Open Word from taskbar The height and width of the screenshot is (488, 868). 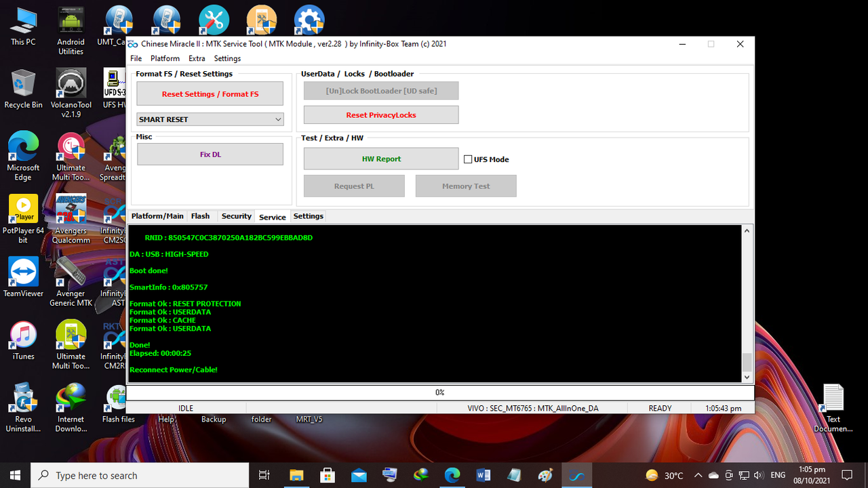(x=483, y=475)
